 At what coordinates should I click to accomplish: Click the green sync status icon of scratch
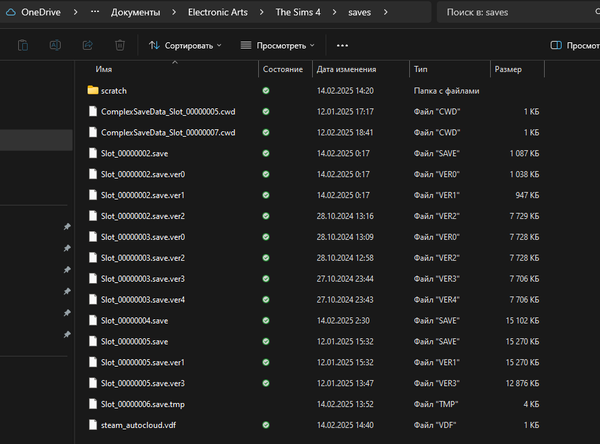pyautogui.click(x=266, y=91)
